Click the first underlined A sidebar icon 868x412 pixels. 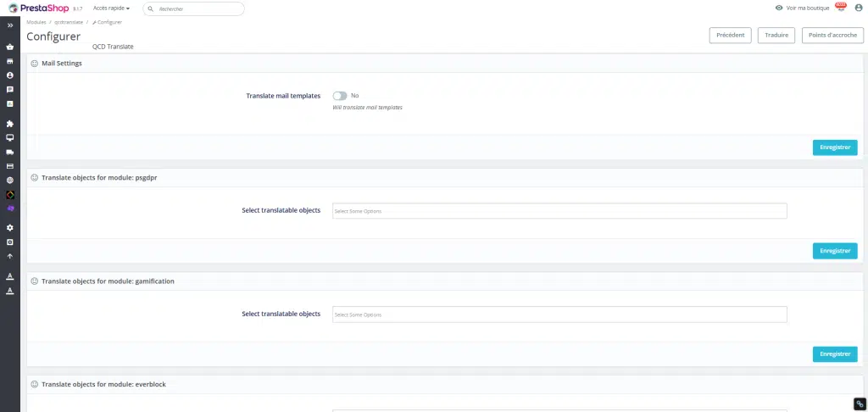coord(10,276)
